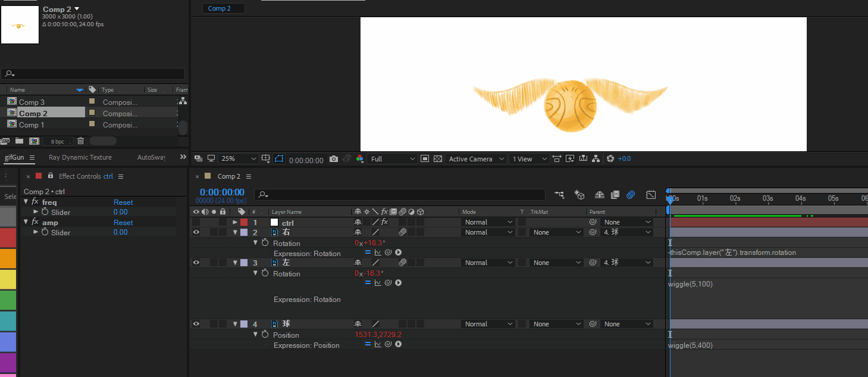This screenshot has width=868, height=377.
Task: Delete the selected project item with the trash icon
Action: (x=81, y=141)
